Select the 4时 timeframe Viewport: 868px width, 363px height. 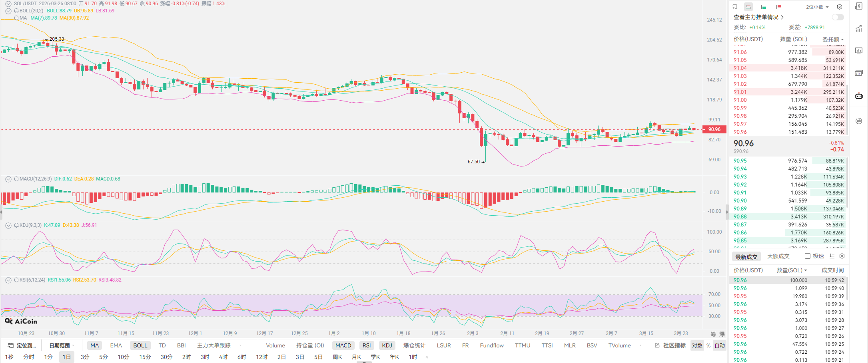223,357
